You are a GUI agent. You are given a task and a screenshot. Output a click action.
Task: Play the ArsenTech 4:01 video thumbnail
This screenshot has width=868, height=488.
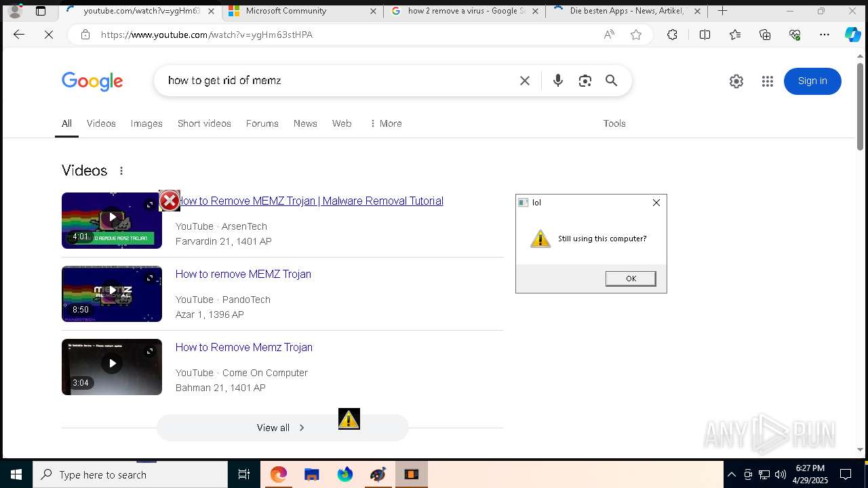pyautogui.click(x=112, y=220)
